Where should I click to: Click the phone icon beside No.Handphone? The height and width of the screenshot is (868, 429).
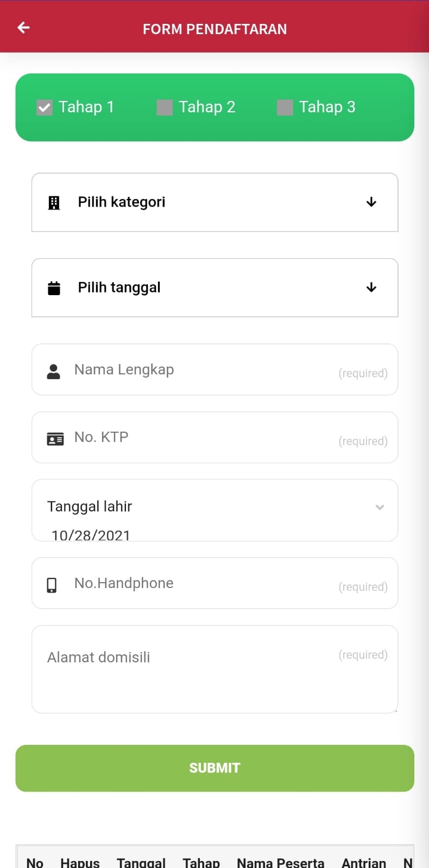(x=52, y=585)
